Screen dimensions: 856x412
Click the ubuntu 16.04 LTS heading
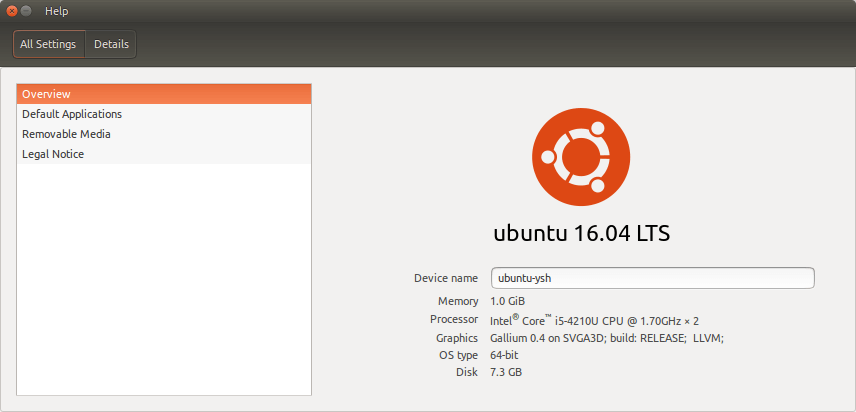(581, 233)
